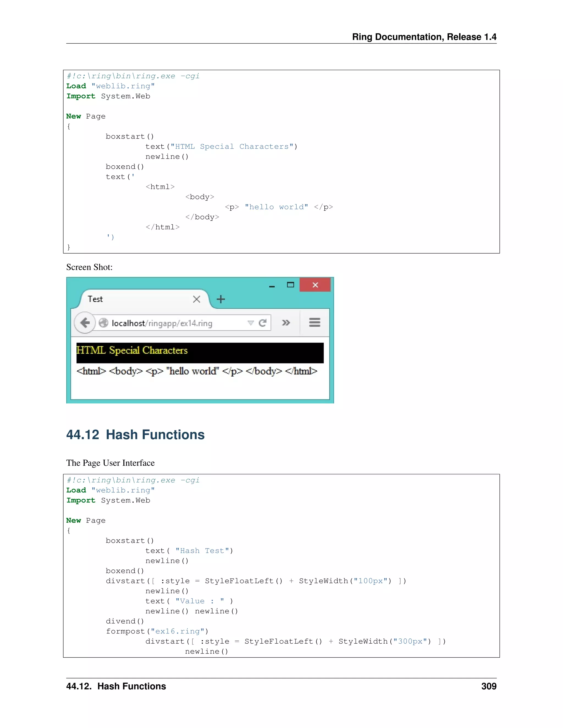Open a new tab with plus icon

[x=221, y=299]
